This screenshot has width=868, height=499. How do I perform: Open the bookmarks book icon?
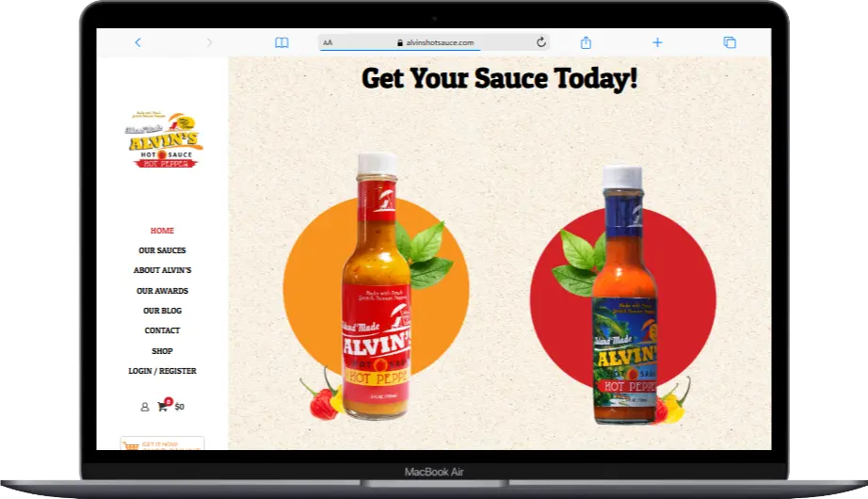tap(281, 42)
